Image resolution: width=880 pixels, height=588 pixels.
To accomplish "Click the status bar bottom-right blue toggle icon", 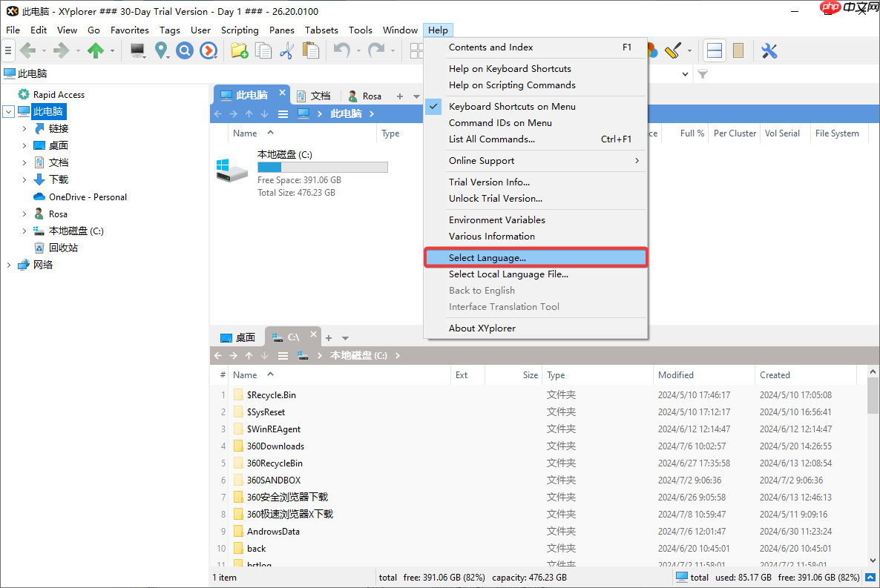I will click(x=870, y=578).
